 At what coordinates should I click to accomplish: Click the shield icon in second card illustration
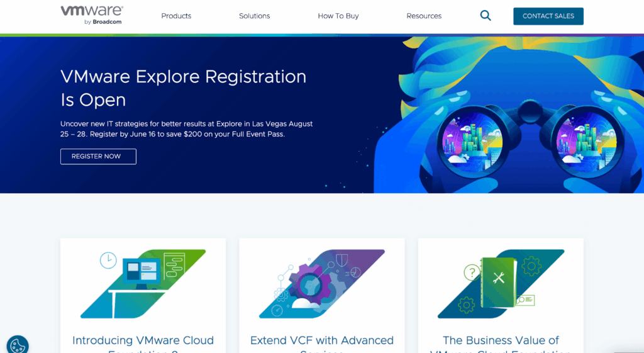pos(341,259)
